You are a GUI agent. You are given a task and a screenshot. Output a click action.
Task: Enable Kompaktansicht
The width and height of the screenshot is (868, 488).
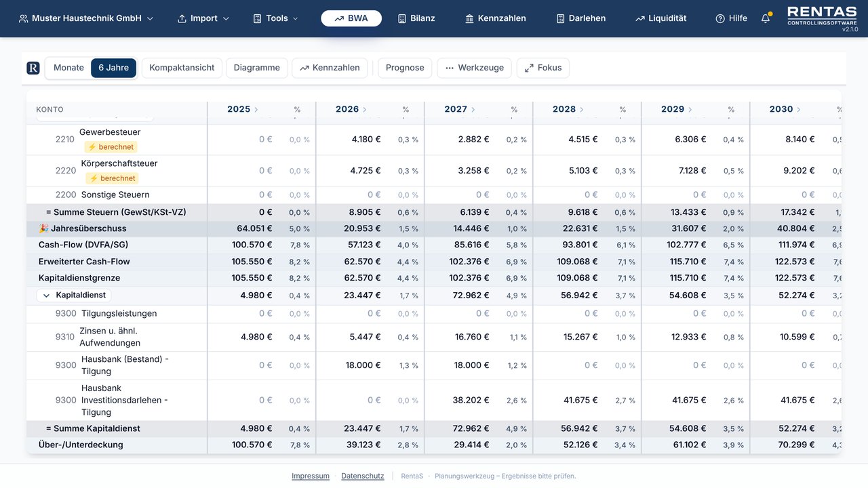pos(182,68)
